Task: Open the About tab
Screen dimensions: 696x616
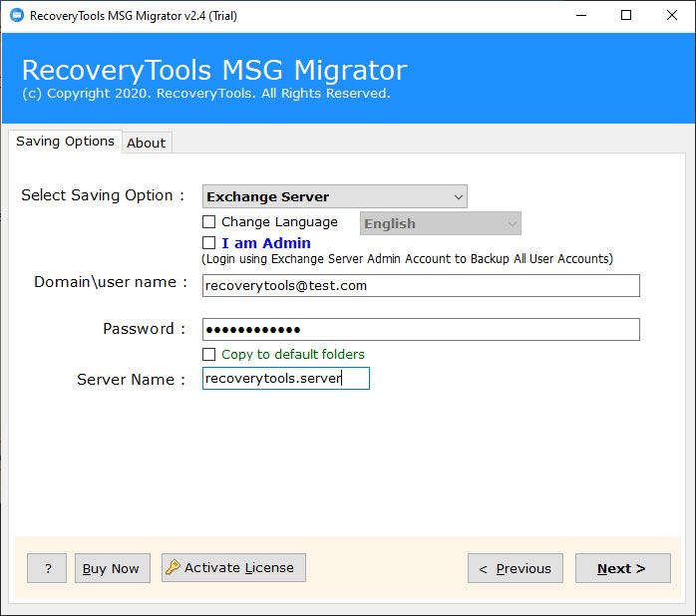Action: (147, 143)
